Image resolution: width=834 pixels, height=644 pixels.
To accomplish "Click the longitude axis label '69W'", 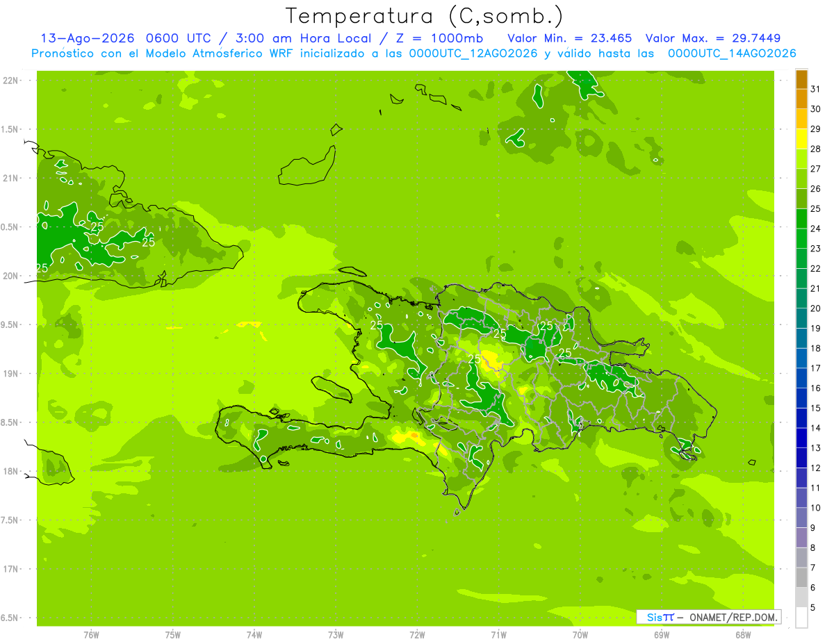I will click(x=662, y=635).
